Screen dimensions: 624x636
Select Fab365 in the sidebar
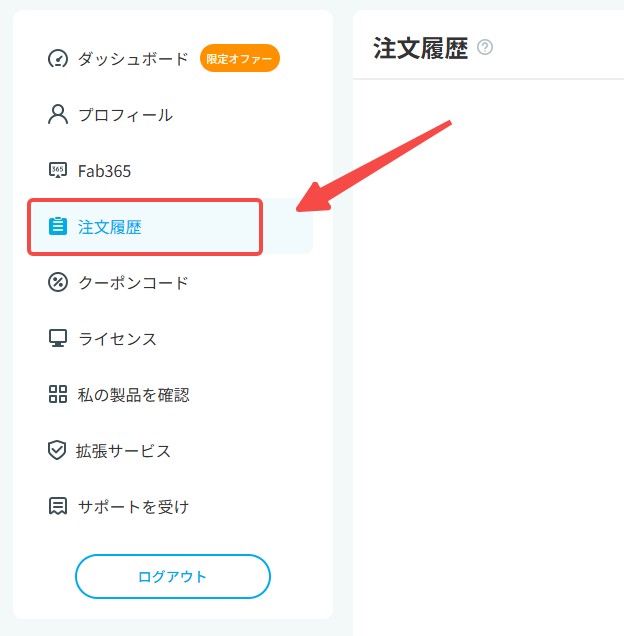click(x=104, y=171)
